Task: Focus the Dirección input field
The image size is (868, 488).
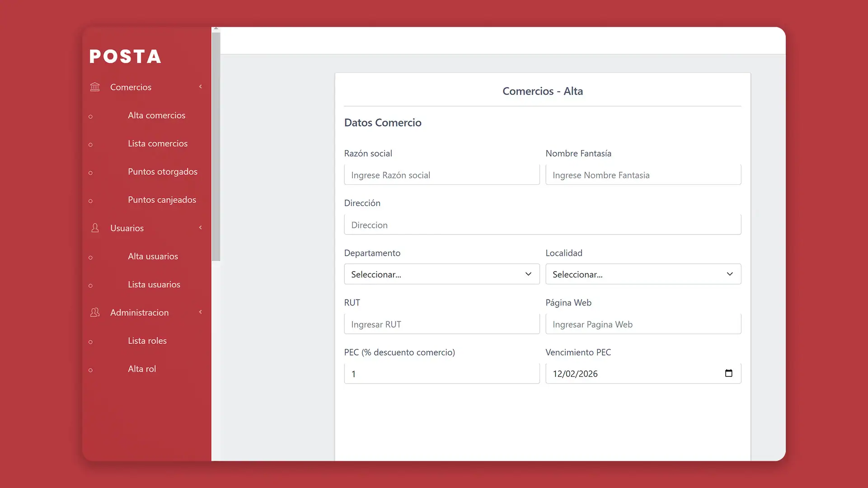Action: coord(542,225)
